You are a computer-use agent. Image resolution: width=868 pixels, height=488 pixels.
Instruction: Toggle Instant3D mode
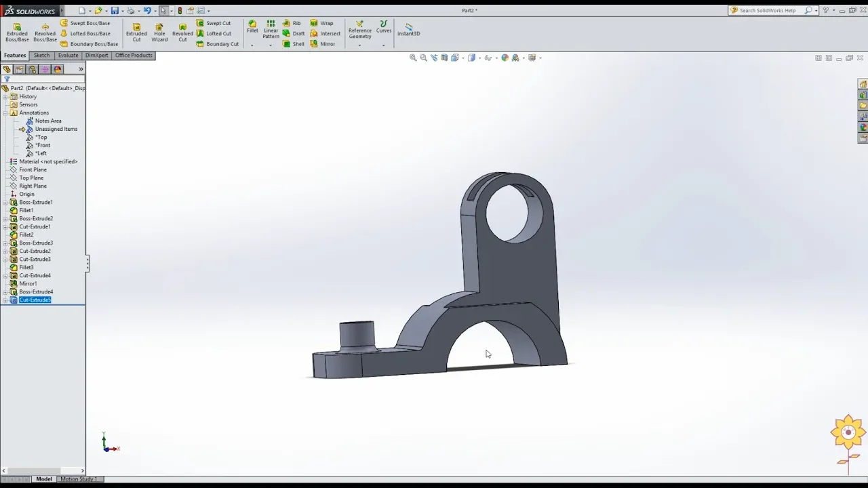click(408, 29)
